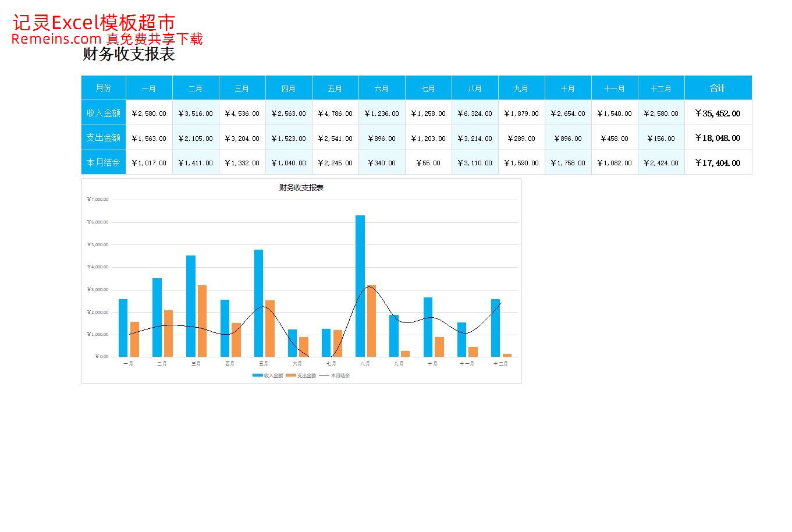Click income cell ¥3,516.00 for 二月
792x532 pixels.
click(x=196, y=113)
